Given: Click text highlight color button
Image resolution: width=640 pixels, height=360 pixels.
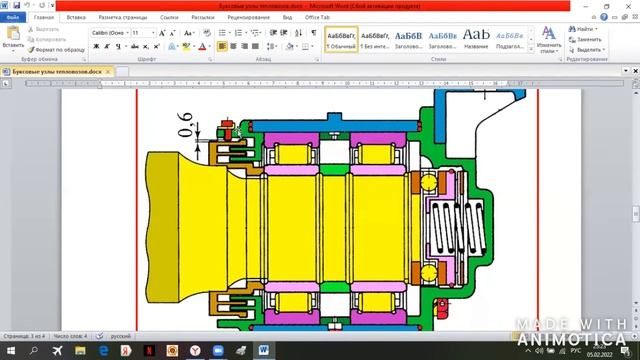Looking at the screenshot, I should tap(187, 47).
